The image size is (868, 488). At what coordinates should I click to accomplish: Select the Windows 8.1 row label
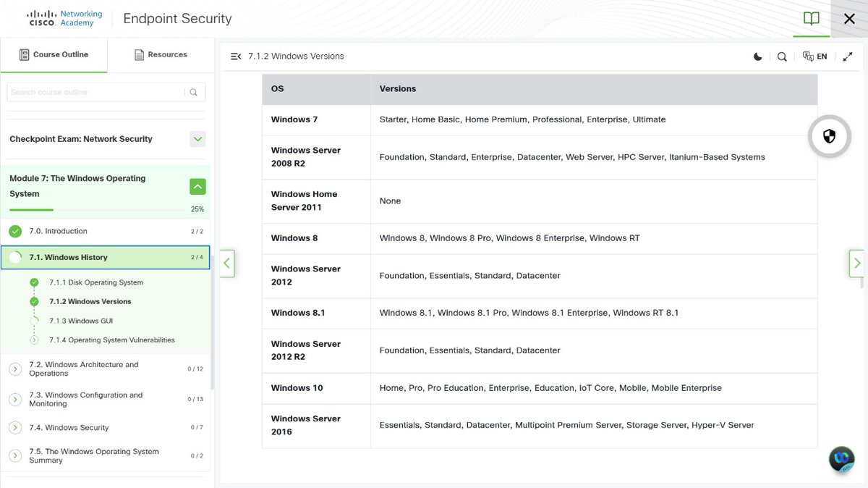[298, 313]
